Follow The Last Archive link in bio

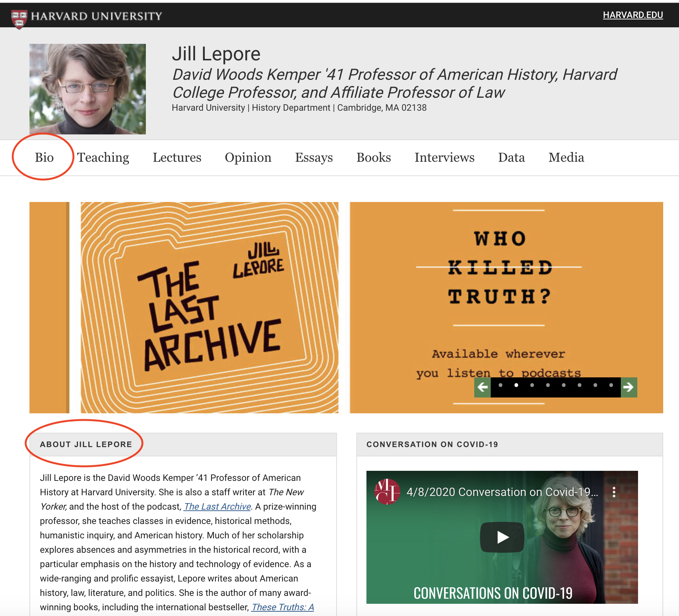[217, 506]
